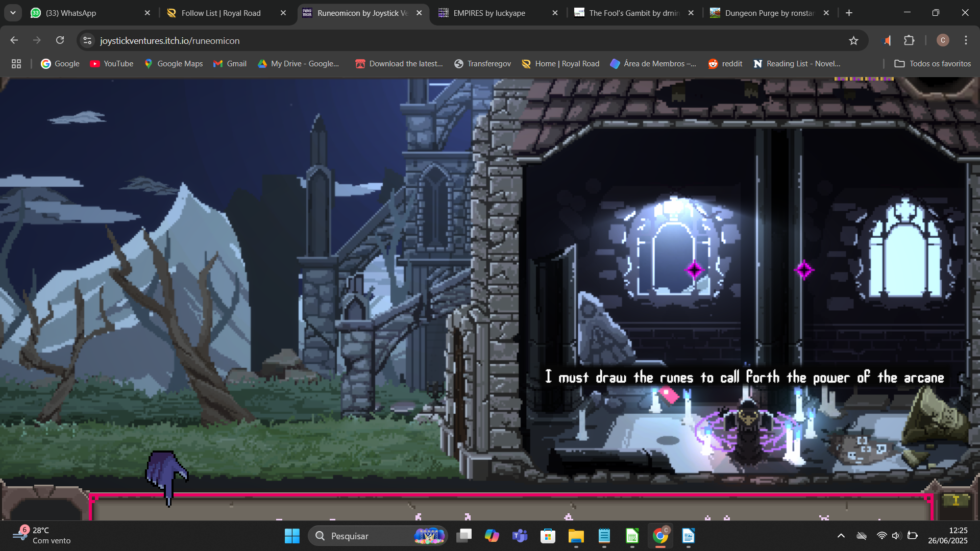Open YouTube bookmark
This screenshot has height=551, width=980.
point(111,64)
